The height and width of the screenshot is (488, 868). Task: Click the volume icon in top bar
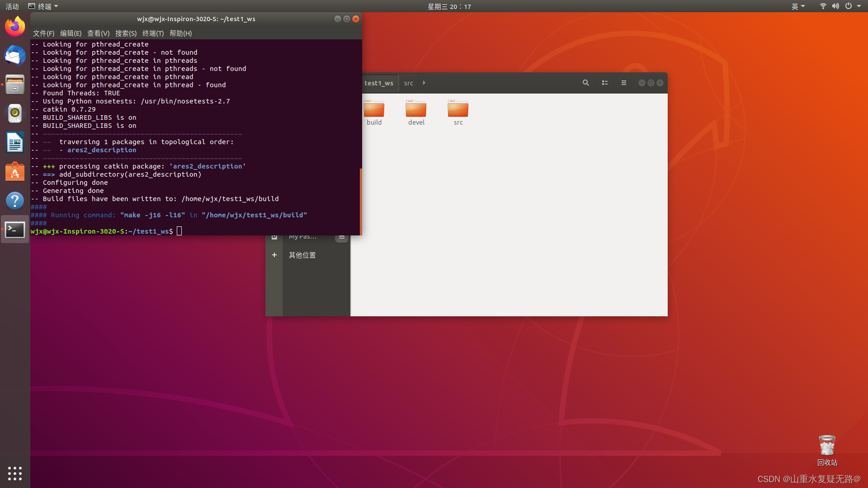[x=835, y=6]
